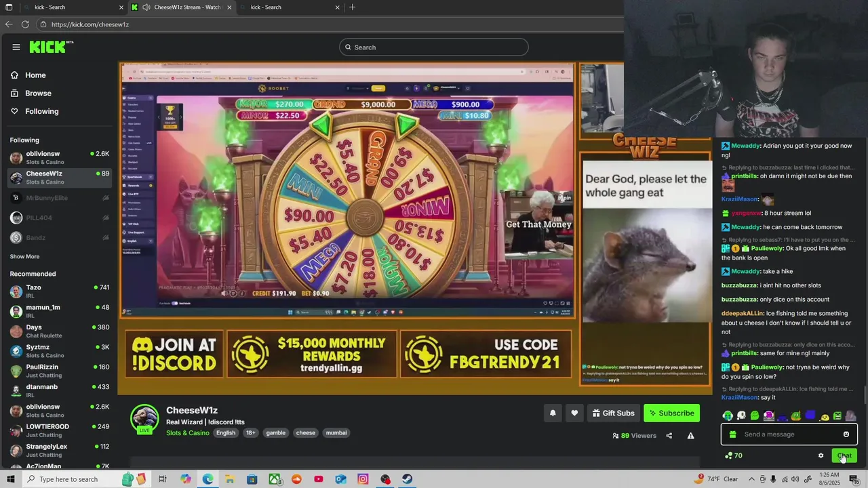Click the report warning triangle icon
The width and height of the screenshot is (868, 488).
[690, 436]
